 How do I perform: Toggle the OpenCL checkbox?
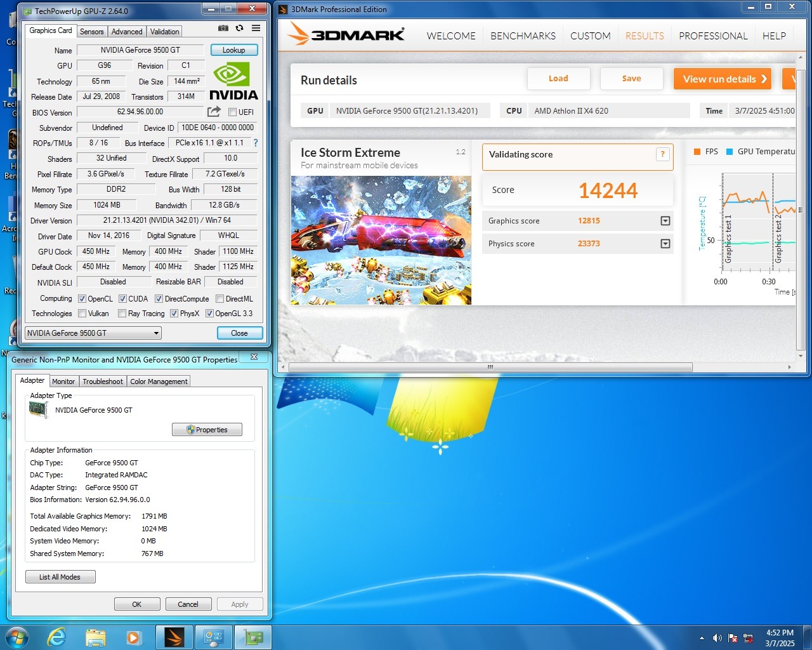[x=82, y=299]
